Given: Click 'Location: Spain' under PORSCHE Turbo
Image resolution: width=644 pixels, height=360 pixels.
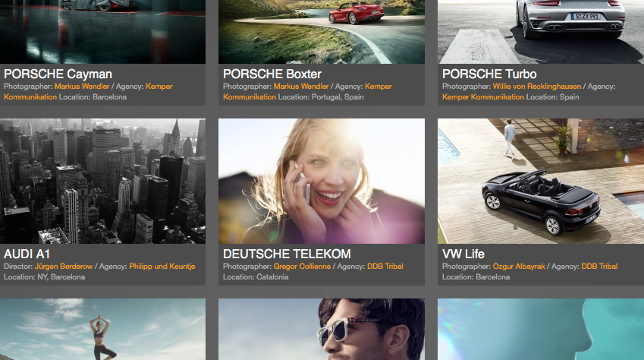Looking at the screenshot, I should click(x=552, y=97).
